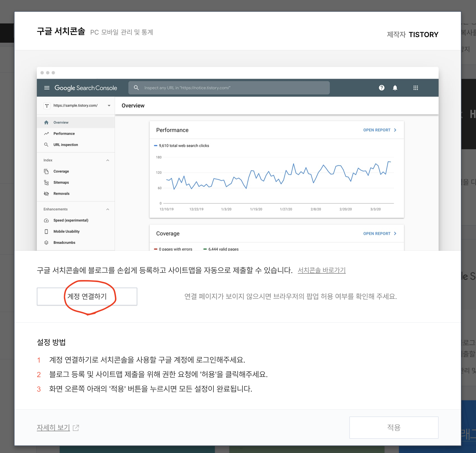The height and width of the screenshot is (453, 476).
Task: Select Speed (experimental) in the sidebar
Action: coord(76,220)
